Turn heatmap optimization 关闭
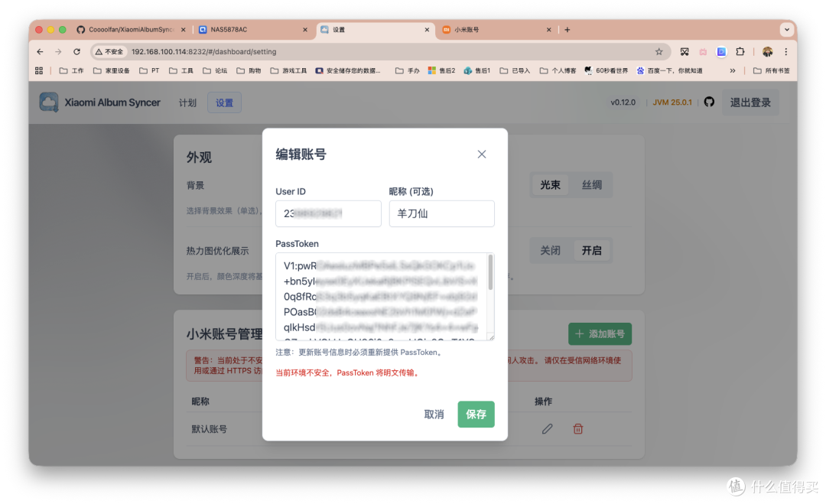Screen dimensions: 826x504 550,250
